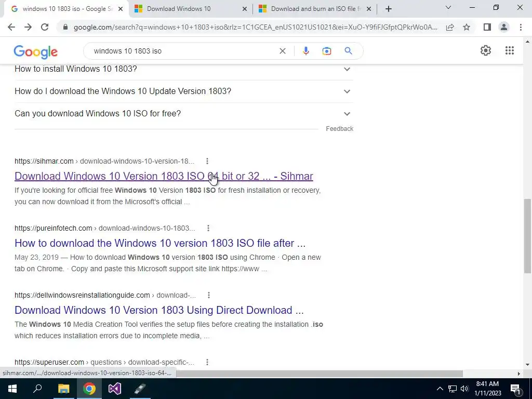This screenshot has width=532, height=399.
Task: Open Visual Studio from the taskbar
Action: point(115,389)
